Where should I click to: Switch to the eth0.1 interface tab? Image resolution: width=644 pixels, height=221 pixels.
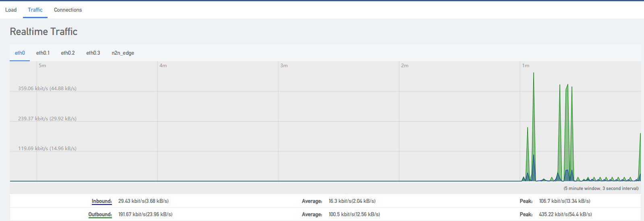tap(43, 53)
